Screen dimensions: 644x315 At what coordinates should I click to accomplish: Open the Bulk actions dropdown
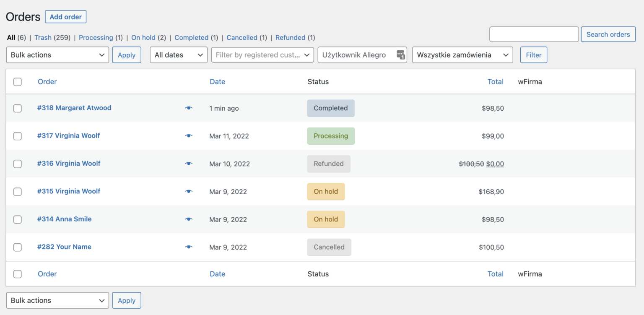[57, 55]
